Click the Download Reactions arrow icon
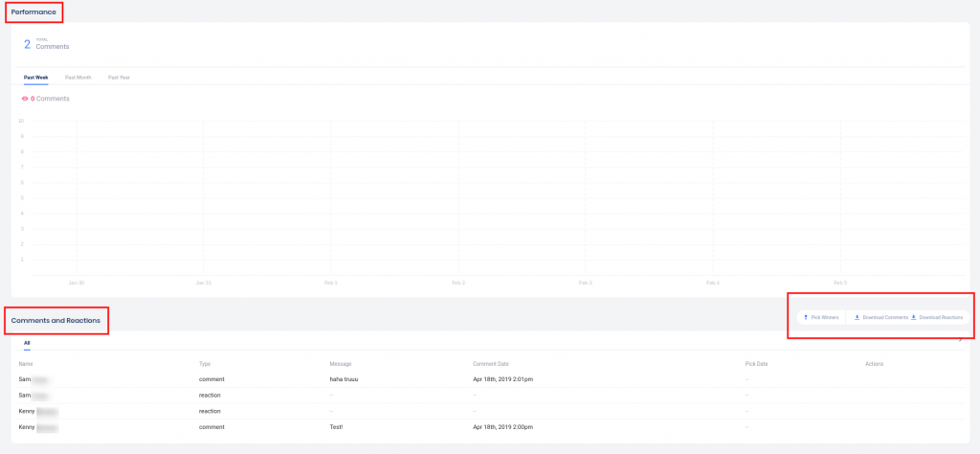This screenshot has height=454, width=980. click(914, 317)
